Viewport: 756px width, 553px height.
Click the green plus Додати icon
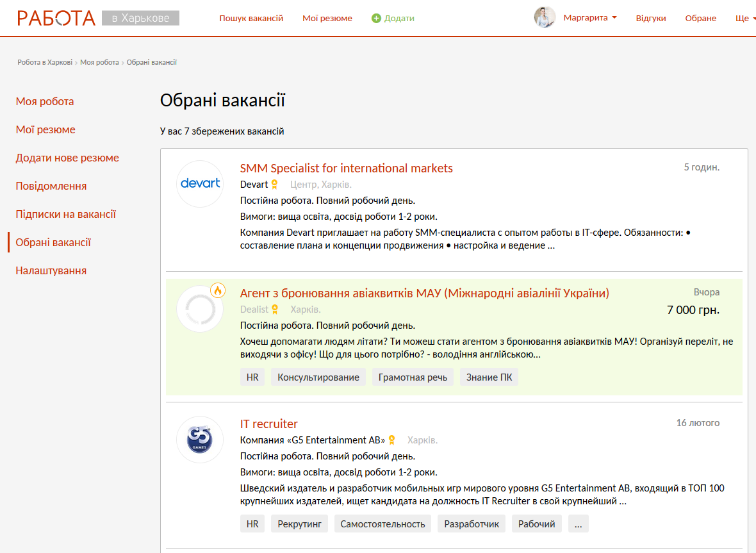tap(376, 19)
